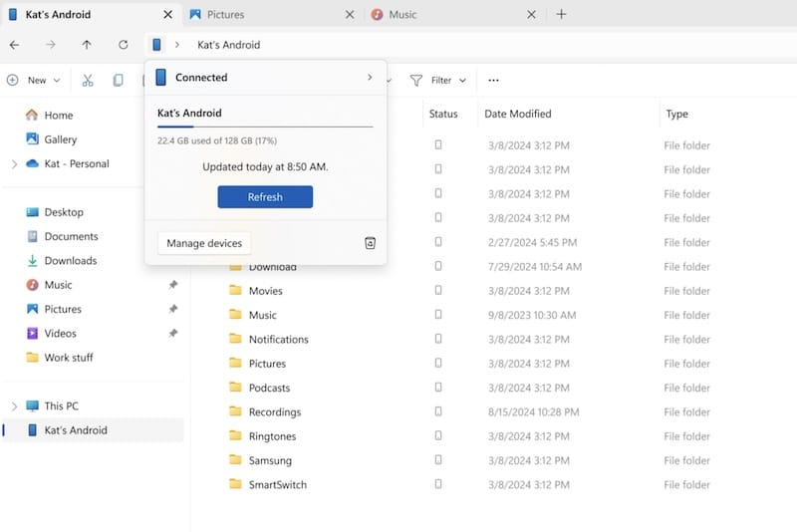Go forward with the right arrow

coord(51,45)
